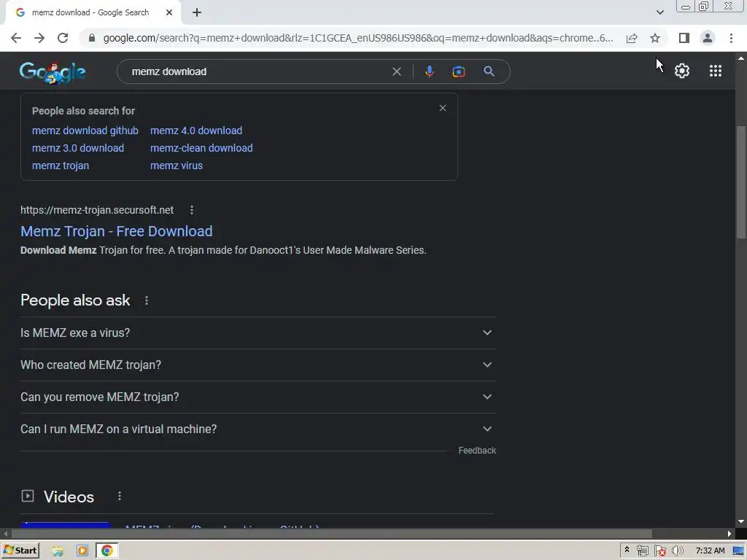
Task: Go forward to the next page
Action: point(39,38)
